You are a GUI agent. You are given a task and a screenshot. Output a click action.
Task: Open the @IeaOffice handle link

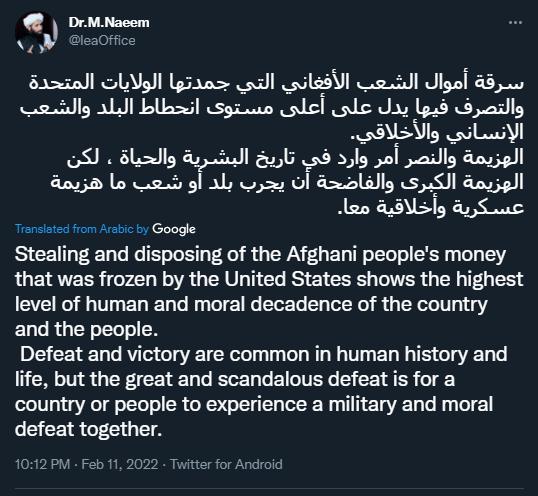[102, 40]
